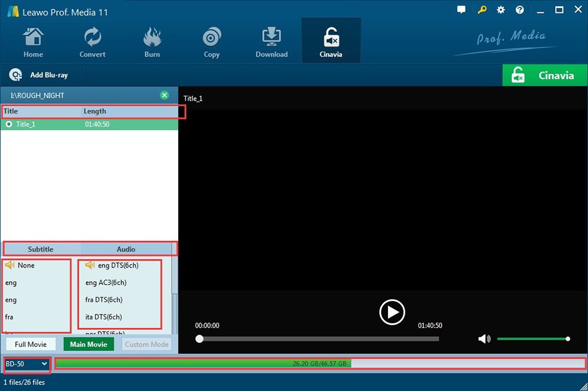Click the I:\ROUGH_NIGHT source label
This screenshot has height=391, width=588.
(37, 96)
